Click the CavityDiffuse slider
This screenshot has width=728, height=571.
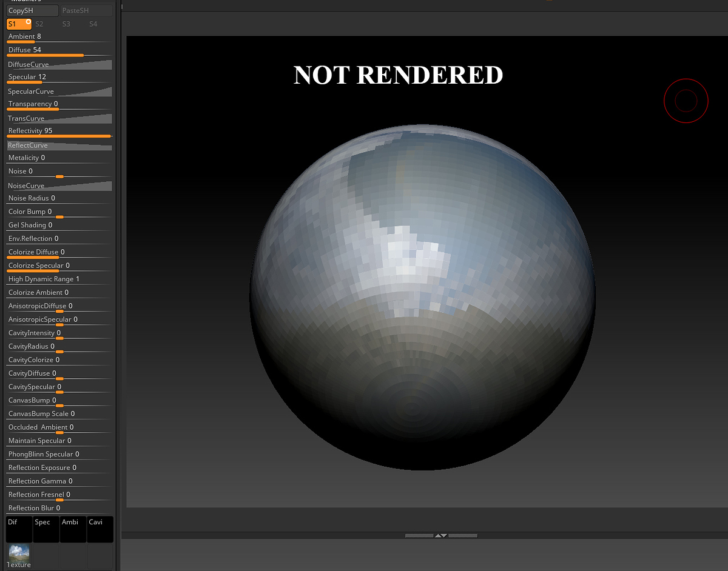point(59,374)
